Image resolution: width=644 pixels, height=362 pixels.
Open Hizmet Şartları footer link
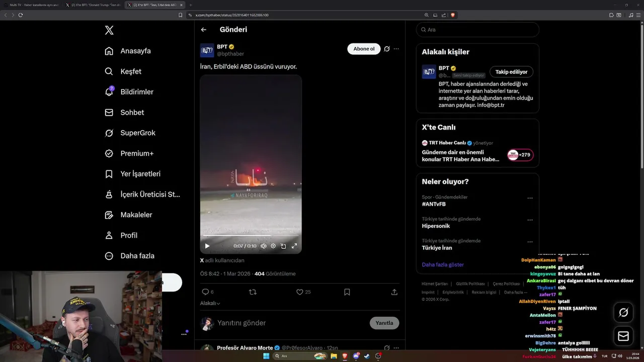click(x=435, y=284)
